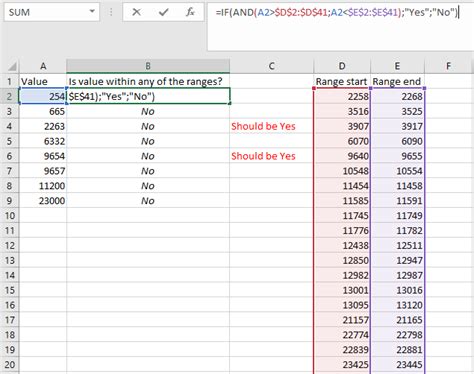Select range start cell 23425
Viewport: 474px width, 374px height.
pyautogui.click(x=342, y=364)
